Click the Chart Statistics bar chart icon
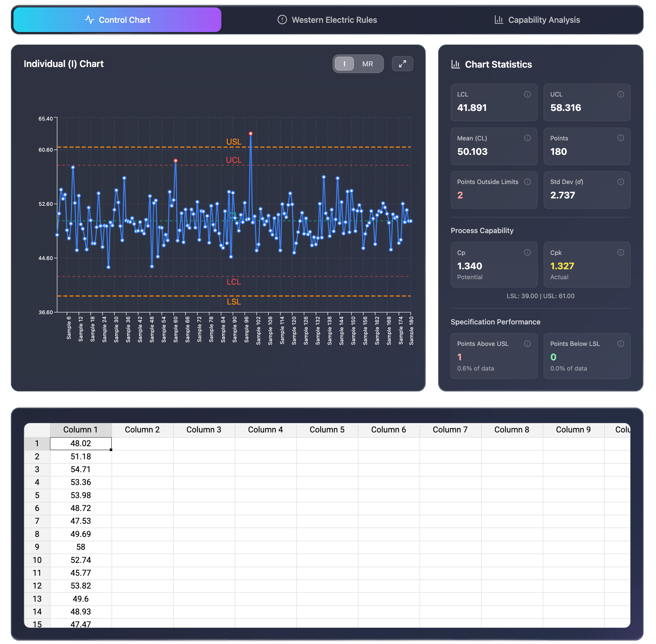656x644 pixels. (455, 64)
